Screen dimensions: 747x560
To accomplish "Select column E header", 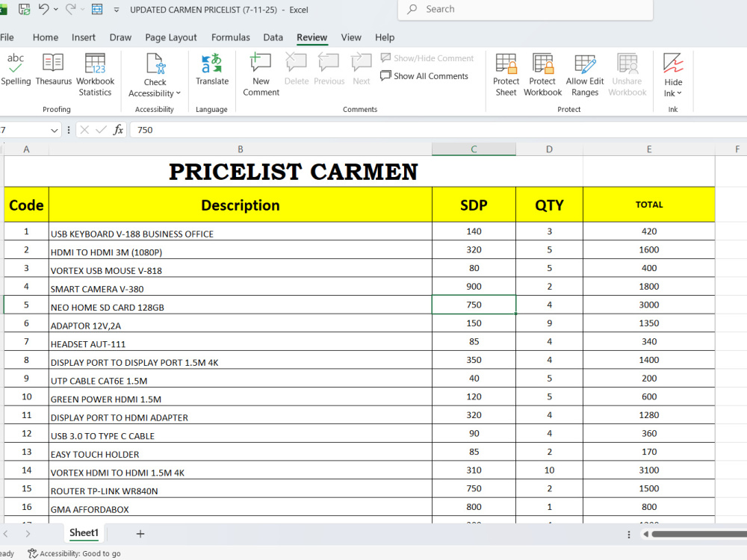I will (649, 149).
